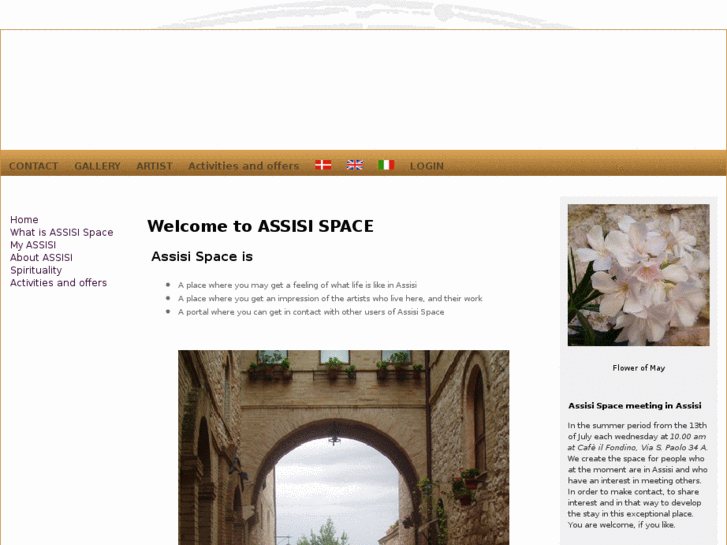
Task: Click Activities and offers in top navbar
Action: click(x=243, y=166)
